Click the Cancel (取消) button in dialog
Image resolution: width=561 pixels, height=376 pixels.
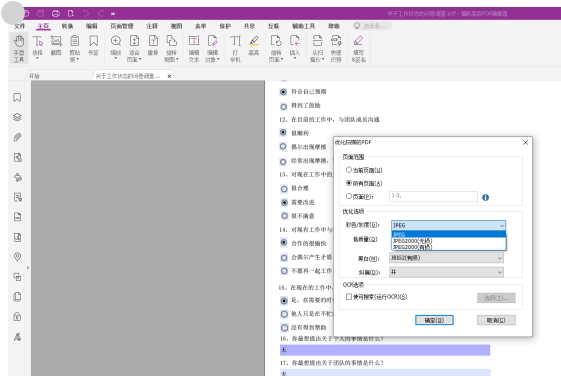496,320
